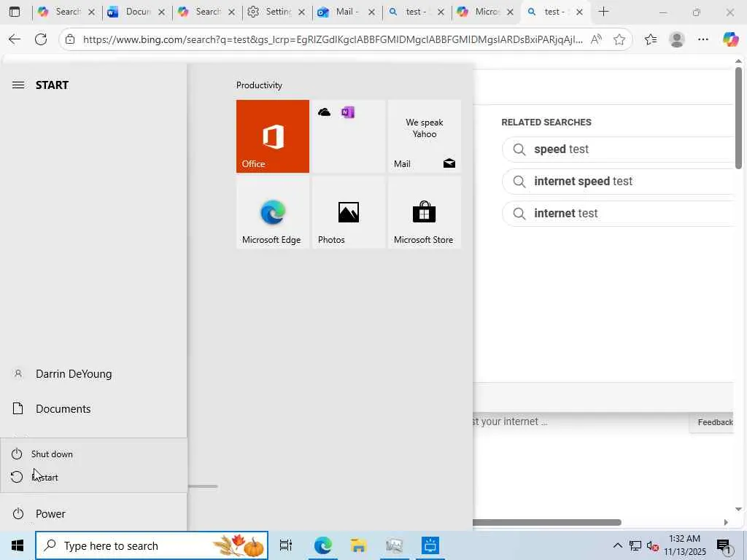Search for internet test suggestion

pyautogui.click(x=617, y=214)
